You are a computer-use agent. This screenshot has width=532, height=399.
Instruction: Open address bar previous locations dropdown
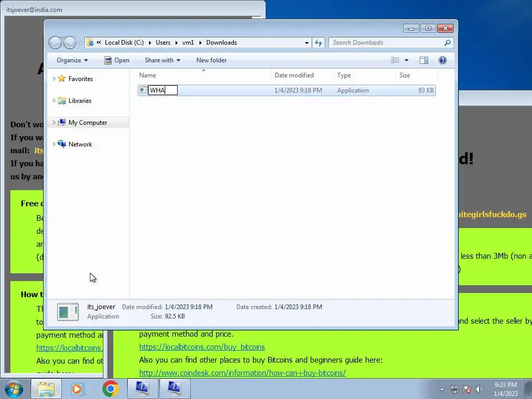pos(307,43)
